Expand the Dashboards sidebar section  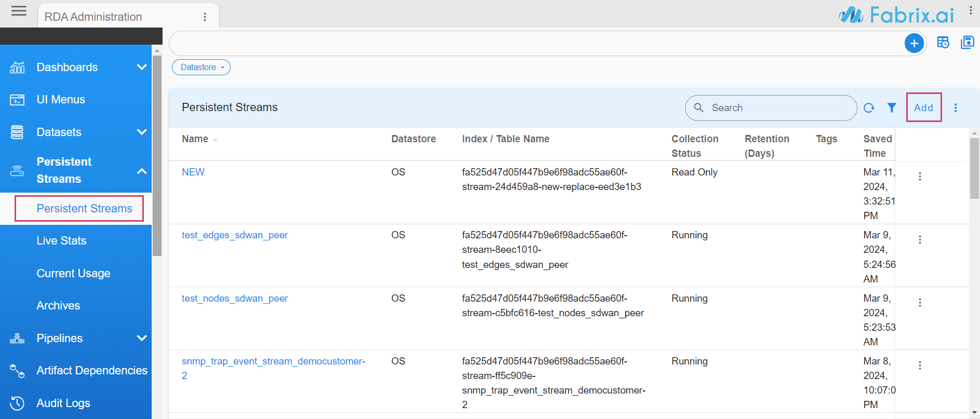coord(141,67)
